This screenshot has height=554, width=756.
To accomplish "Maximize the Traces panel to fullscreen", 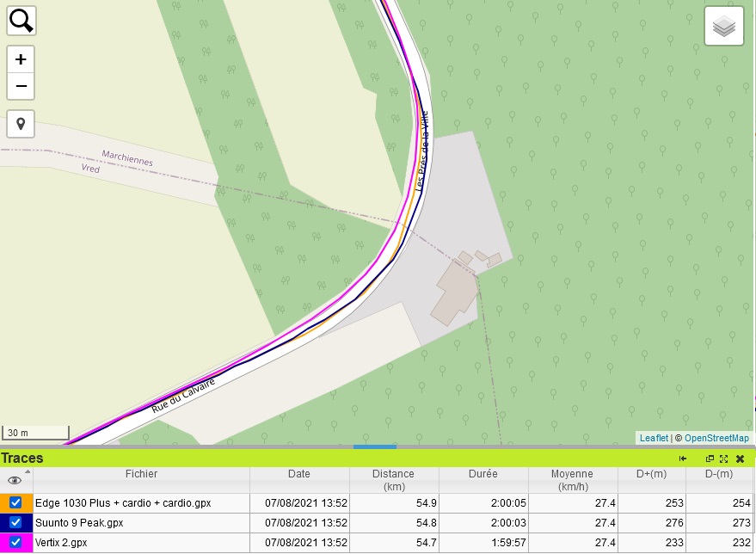I will click(x=724, y=459).
